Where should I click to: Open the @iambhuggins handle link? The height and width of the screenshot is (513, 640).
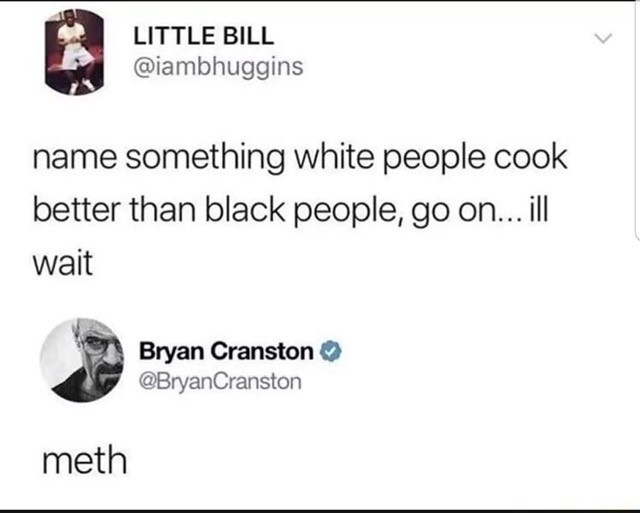pyautogui.click(x=218, y=66)
